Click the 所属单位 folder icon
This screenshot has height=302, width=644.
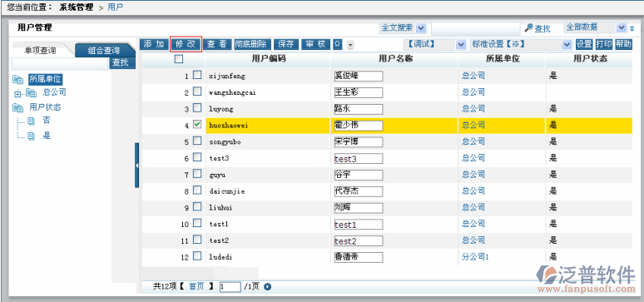[17, 80]
